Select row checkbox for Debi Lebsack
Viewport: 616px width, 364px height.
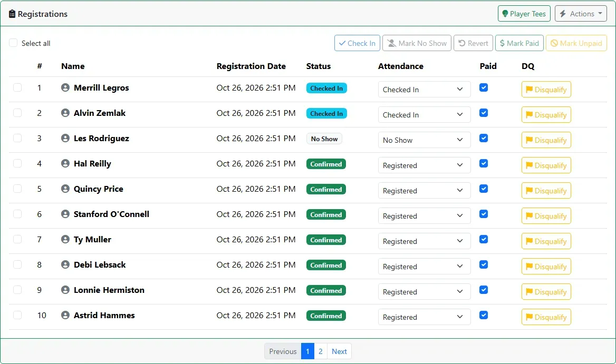[17, 264]
